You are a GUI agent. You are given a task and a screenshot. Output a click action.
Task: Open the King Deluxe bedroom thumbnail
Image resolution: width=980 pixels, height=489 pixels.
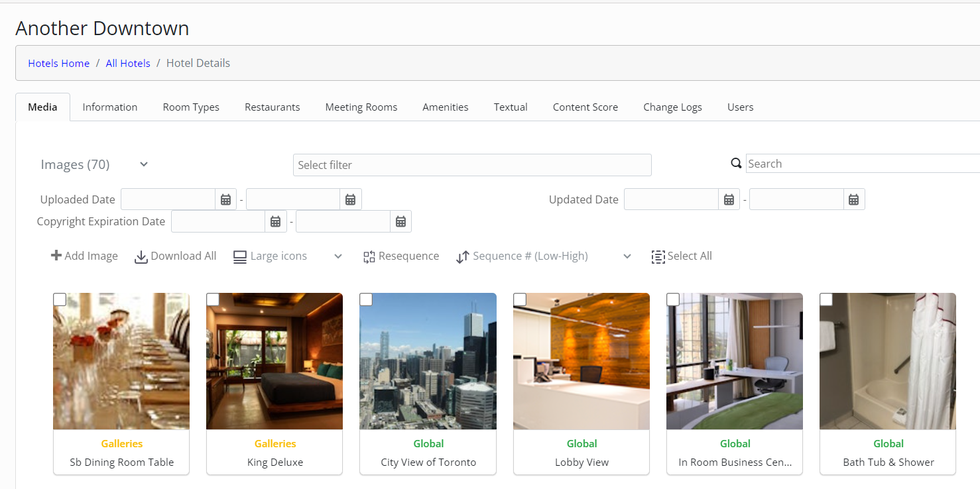[x=275, y=361]
